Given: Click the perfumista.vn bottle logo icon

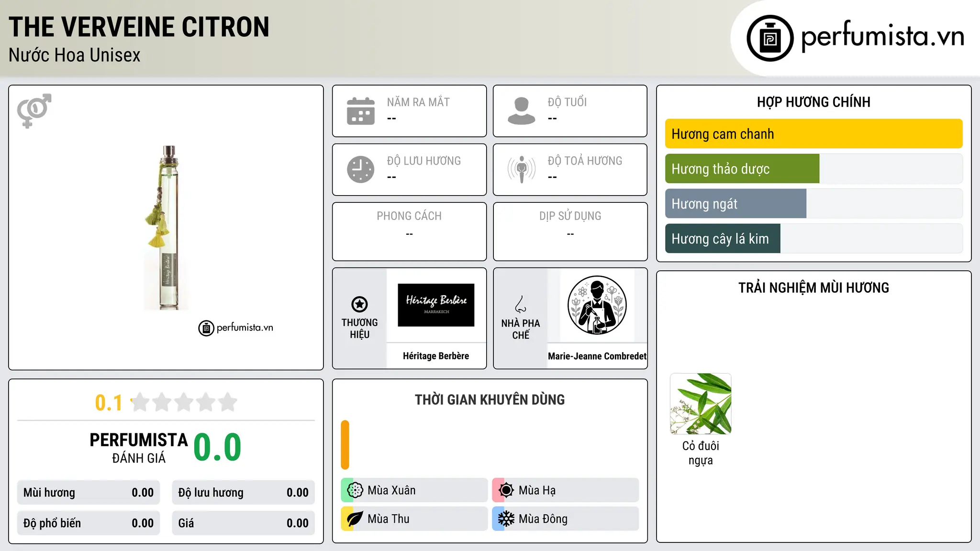Looking at the screenshot, I should pyautogui.click(x=770, y=38).
